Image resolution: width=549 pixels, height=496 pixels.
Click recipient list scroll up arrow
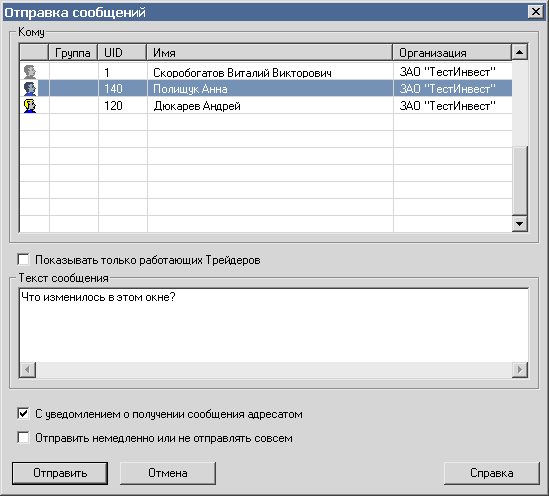pyautogui.click(x=520, y=53)
